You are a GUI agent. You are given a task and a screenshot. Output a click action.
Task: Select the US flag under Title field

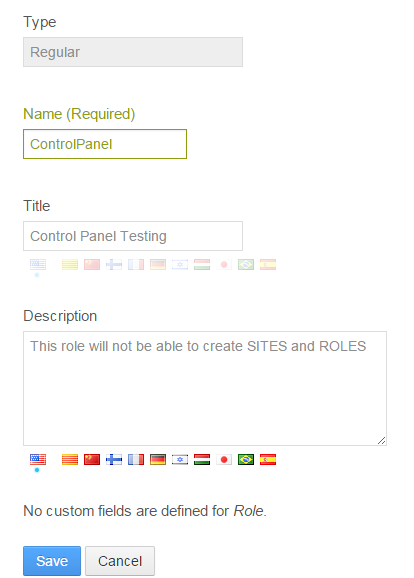[x=38, y=265]
